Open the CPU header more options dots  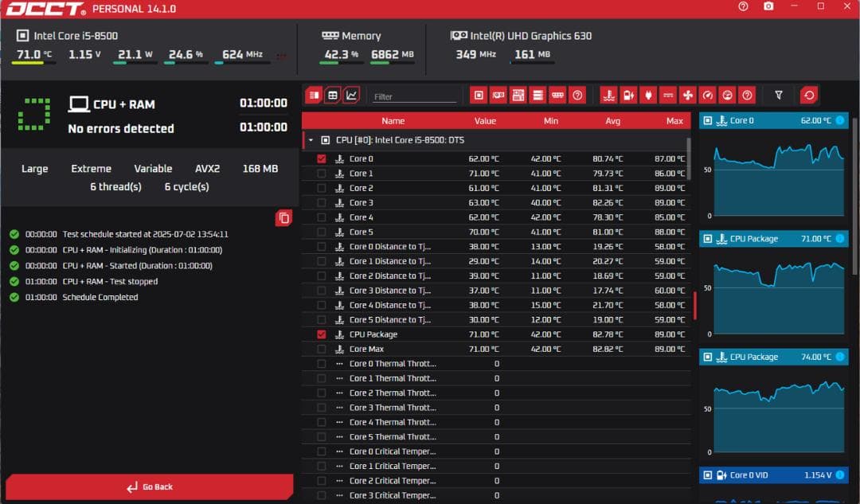pos(280,55)
